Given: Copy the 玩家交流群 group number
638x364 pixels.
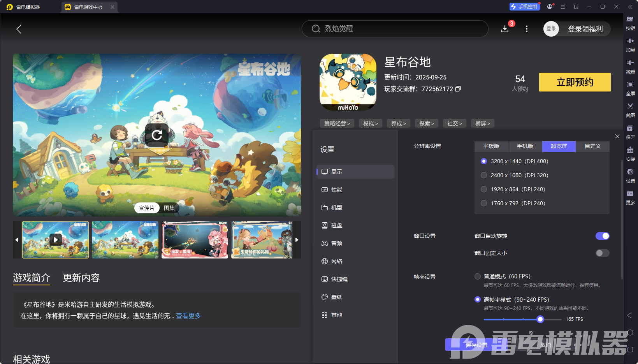Looking at the screenshot, I should 458,89.
